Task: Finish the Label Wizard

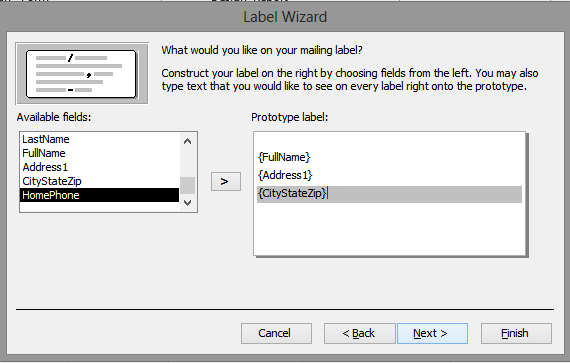Action: click(x=516, y=333)
